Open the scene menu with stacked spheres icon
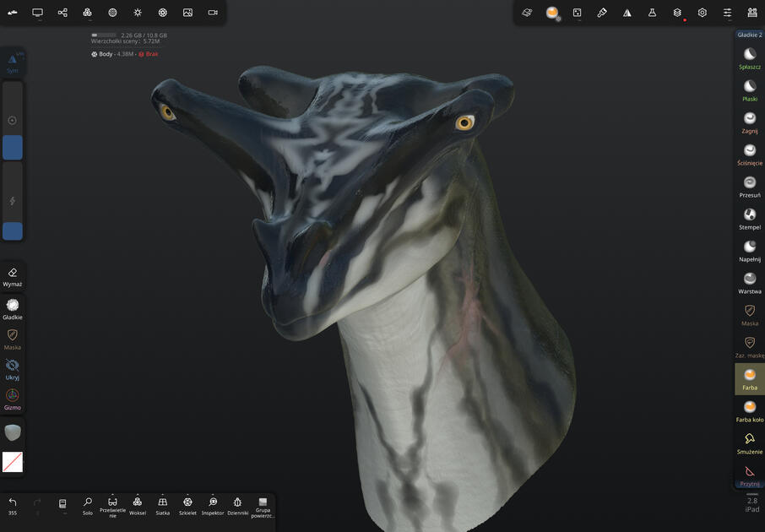The height and width of the screenshot is (532, 765). [x=87, y=13]
